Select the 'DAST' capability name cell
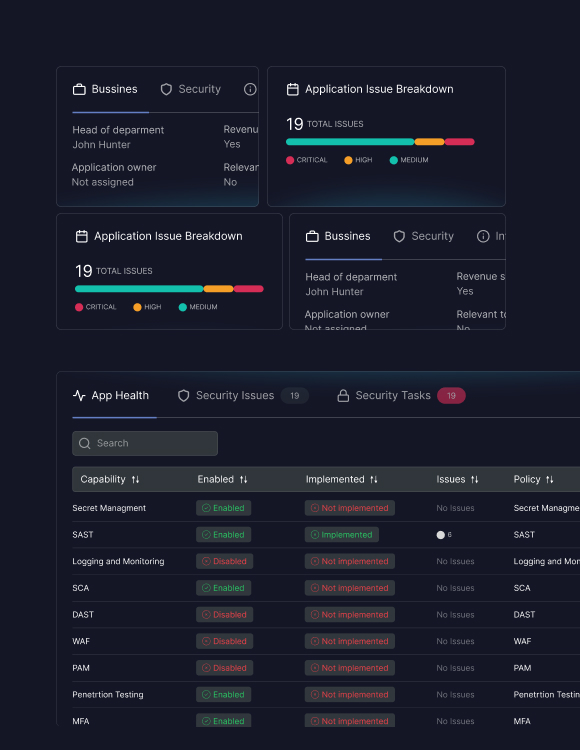The height and width of the screenshot is (750, 580). [x=83, y=615]
